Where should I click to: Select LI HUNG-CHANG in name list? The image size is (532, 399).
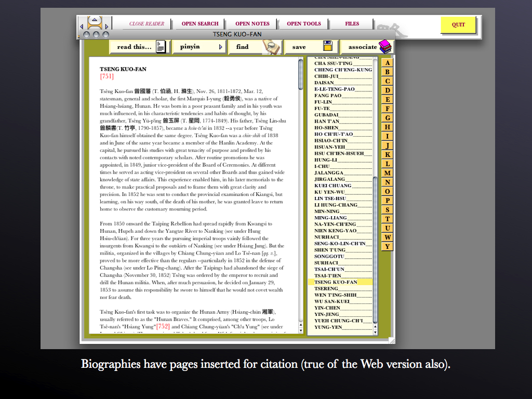point(336,205)
